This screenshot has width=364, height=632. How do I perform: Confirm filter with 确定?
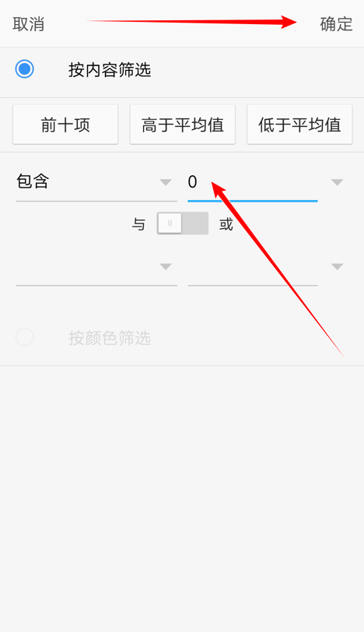[336, 24]
